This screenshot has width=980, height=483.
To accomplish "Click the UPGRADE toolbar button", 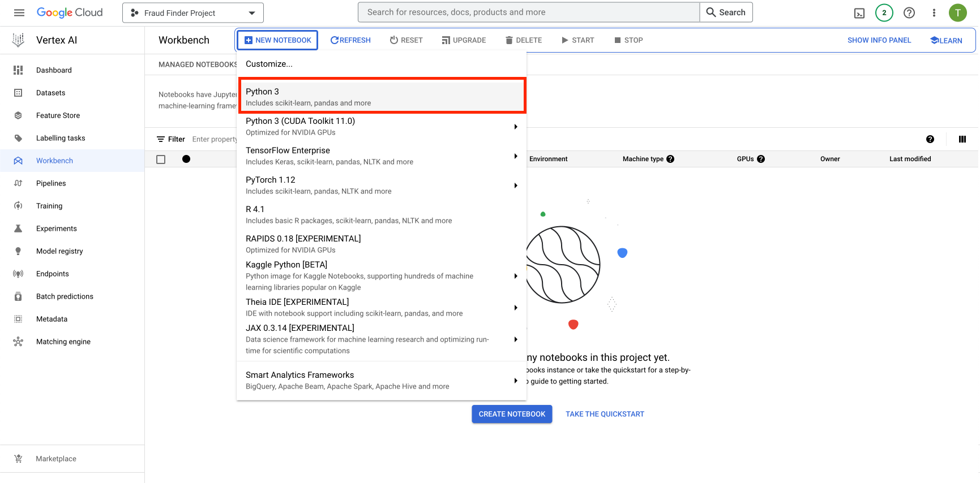I will tap(464, 40).
